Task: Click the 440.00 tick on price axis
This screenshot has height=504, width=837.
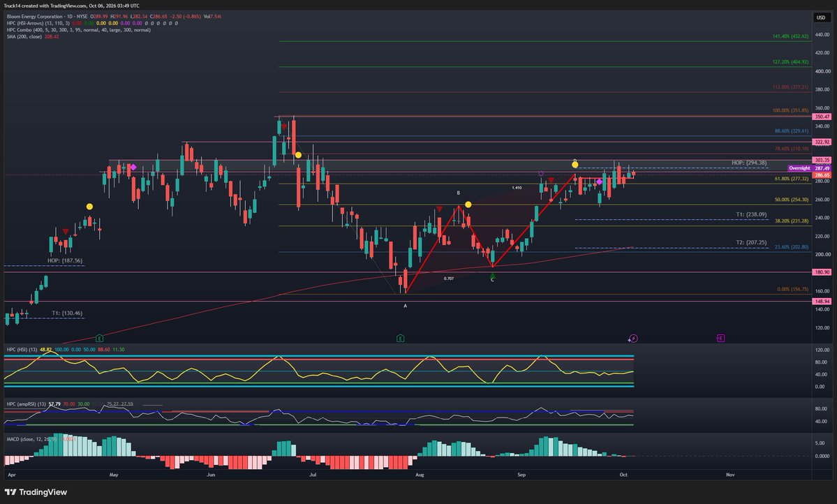Action: click(822, 34)
